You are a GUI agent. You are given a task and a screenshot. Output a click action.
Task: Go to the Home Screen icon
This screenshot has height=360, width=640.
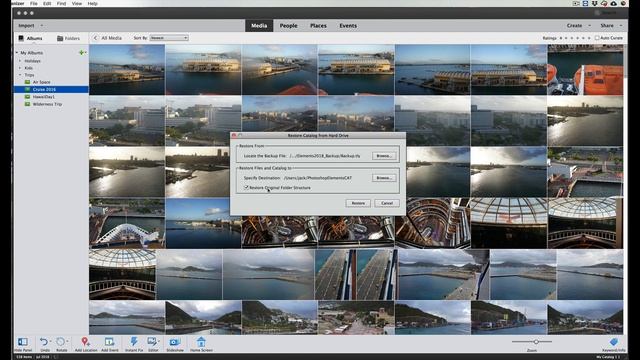tap(201, 342)
